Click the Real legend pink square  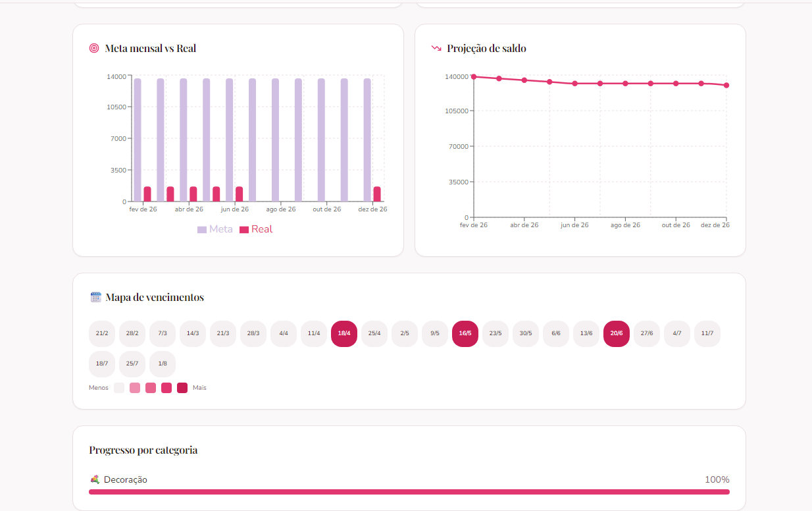coord(244,230)
